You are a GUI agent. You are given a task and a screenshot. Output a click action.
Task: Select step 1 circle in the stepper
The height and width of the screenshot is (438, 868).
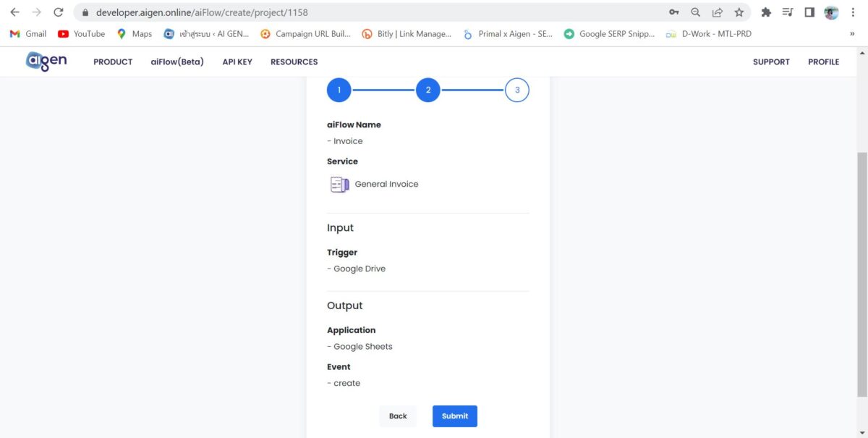[339, 90]
